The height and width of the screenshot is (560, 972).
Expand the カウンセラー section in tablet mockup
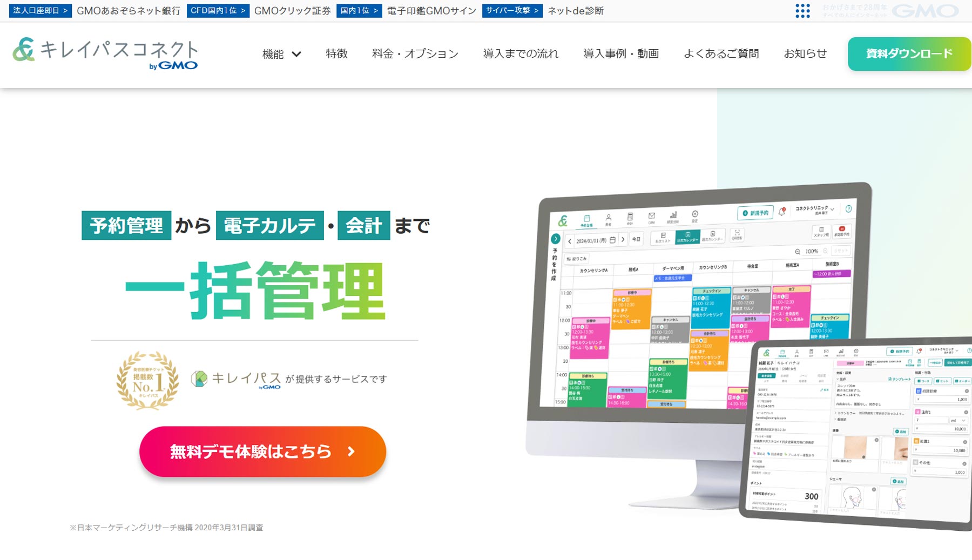[846, 413]
